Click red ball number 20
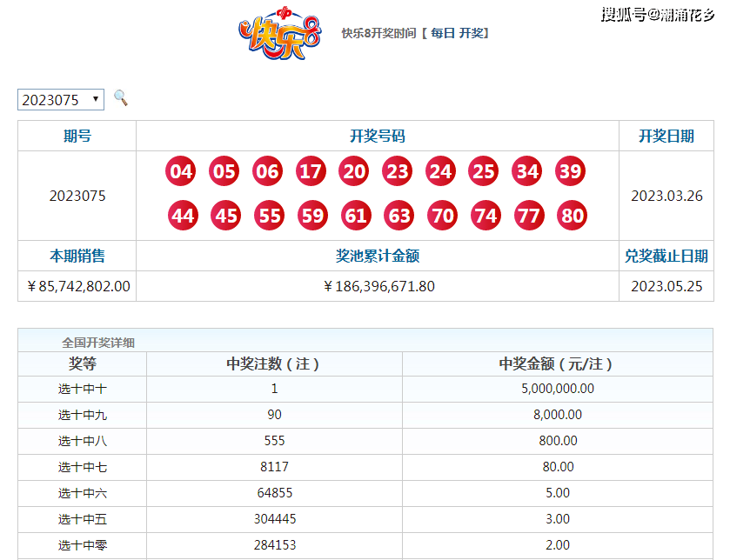Screen dimensions: 730x560 [x=354, y=171]
